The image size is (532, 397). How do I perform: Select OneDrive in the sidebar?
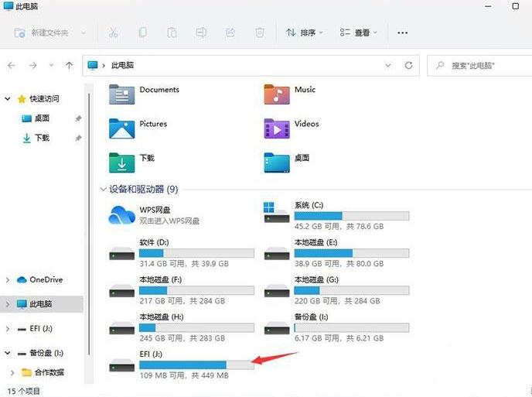(x=39, y=279)
